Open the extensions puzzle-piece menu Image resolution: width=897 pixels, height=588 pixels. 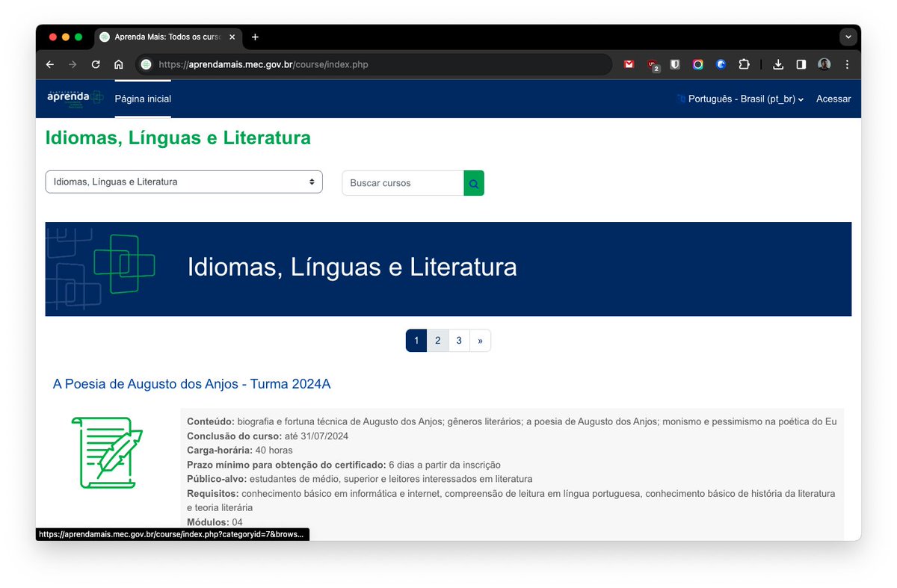744,64
